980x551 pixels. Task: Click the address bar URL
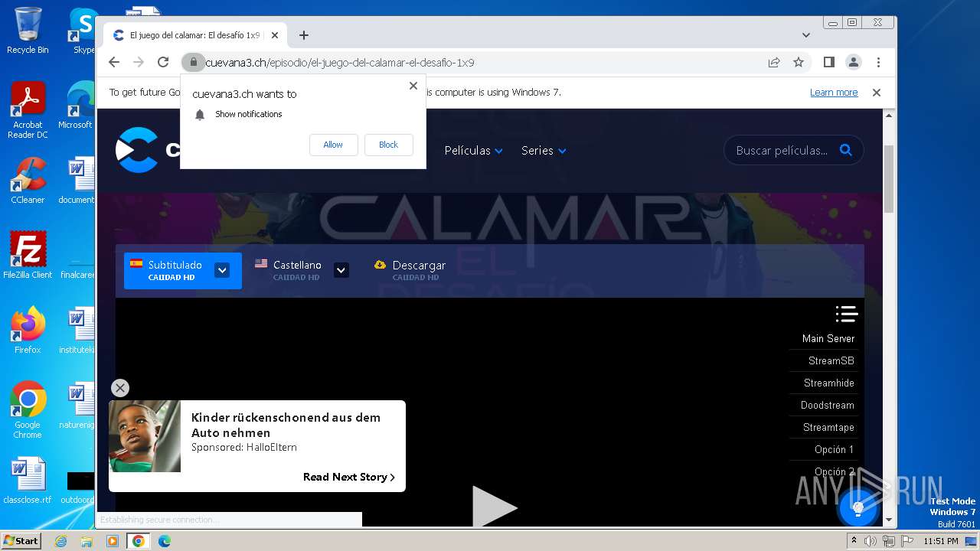(340, 62)
